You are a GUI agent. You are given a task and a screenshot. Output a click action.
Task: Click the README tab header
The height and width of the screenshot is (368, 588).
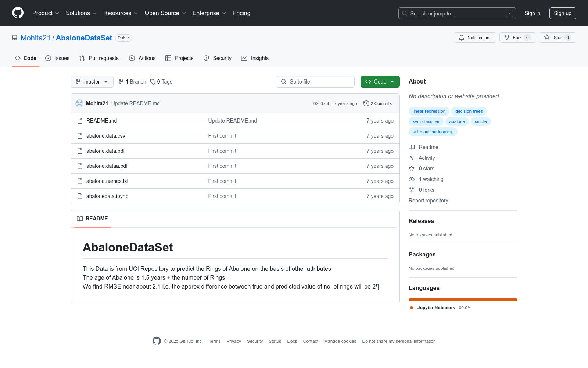92,219
